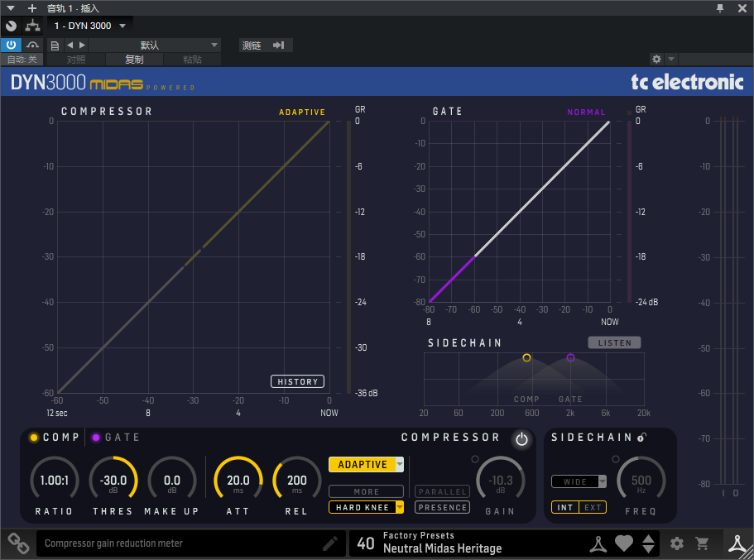Click the ATT knob showing 20.0 ms

pos(238,480)
